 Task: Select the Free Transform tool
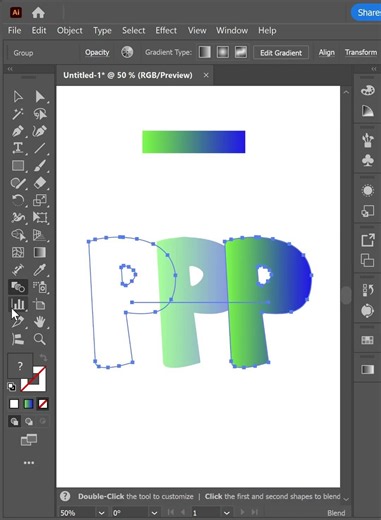click(x=40, y=218)
